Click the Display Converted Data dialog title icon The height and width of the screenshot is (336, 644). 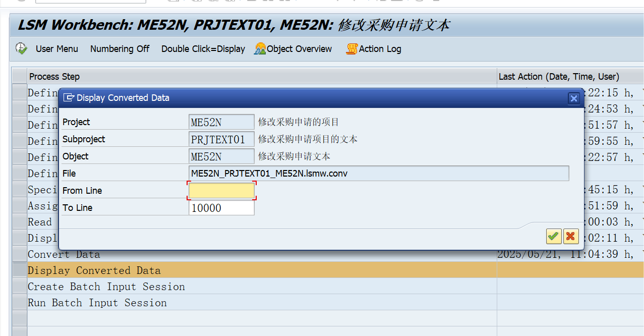(69, 98)
